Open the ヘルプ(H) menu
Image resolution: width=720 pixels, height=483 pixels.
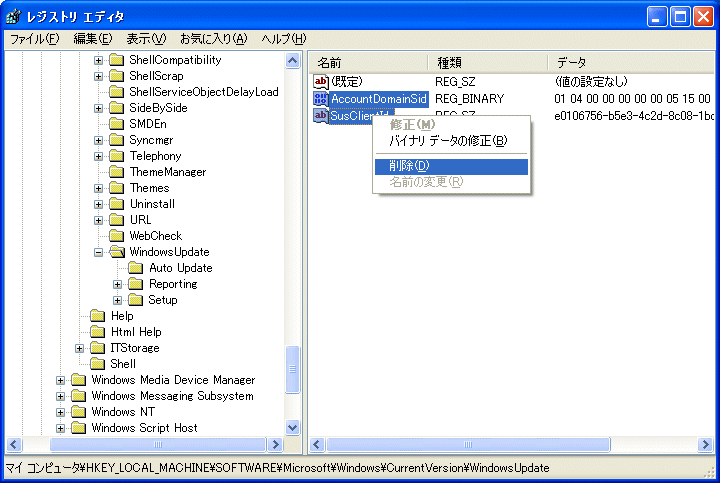tap(284, 39)
